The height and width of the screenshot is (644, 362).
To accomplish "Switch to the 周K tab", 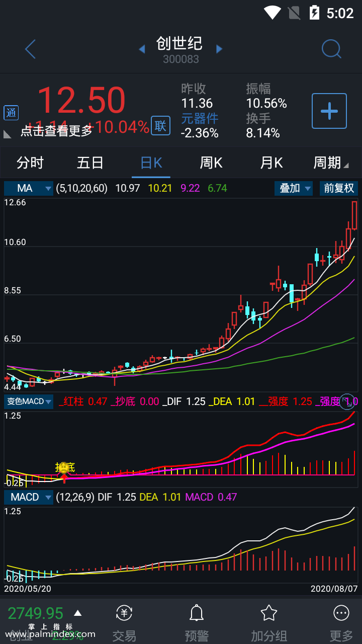I will (211, 163).
